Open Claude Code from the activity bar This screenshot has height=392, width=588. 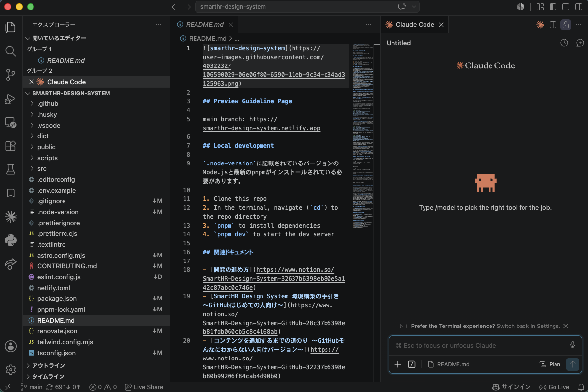coord(10,217)
